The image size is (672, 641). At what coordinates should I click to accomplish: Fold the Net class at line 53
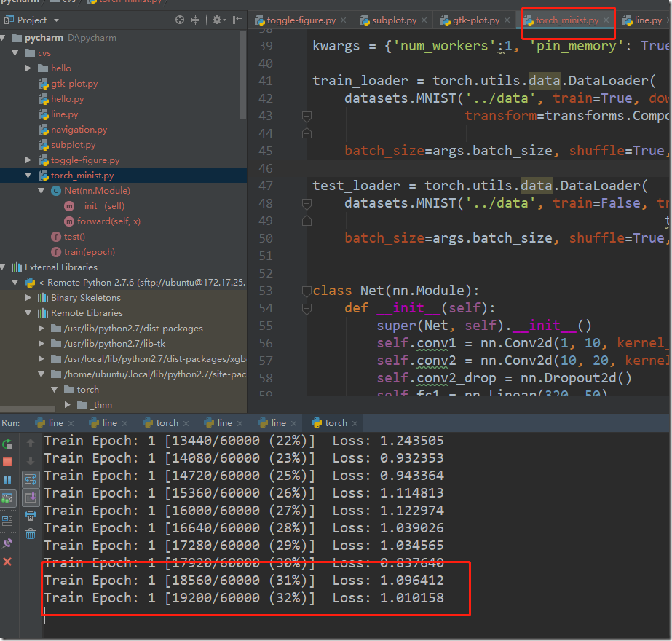point(307,291)
